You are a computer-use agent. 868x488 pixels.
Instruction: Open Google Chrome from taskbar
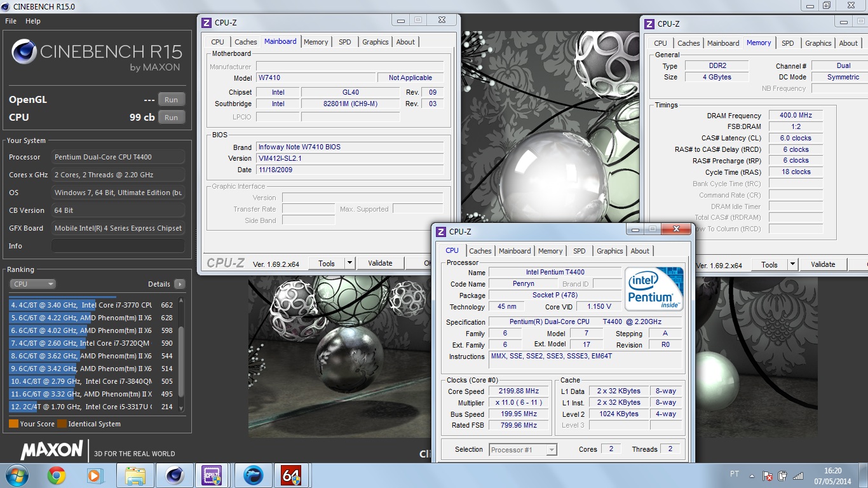click(x=57, y=475)
